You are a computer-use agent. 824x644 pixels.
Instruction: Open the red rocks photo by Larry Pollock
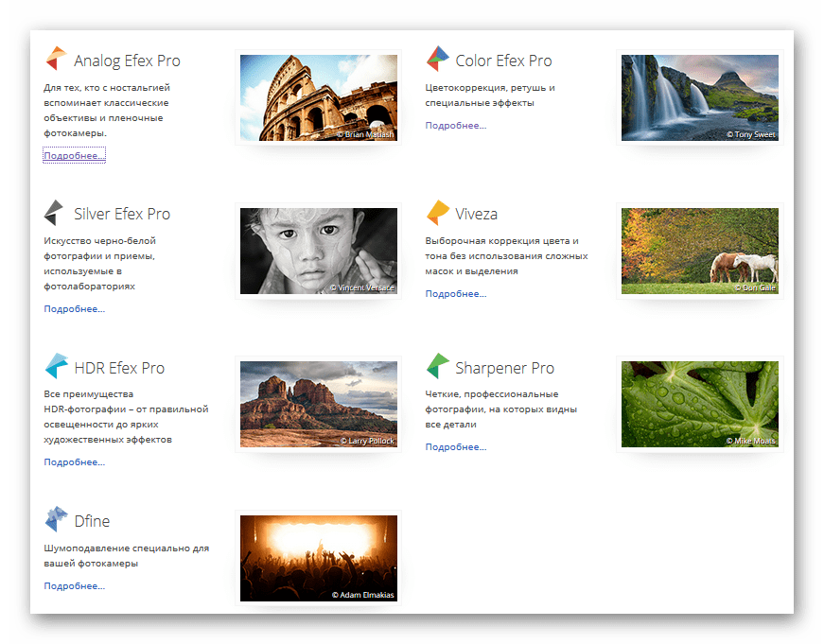(x=318, y=404)
